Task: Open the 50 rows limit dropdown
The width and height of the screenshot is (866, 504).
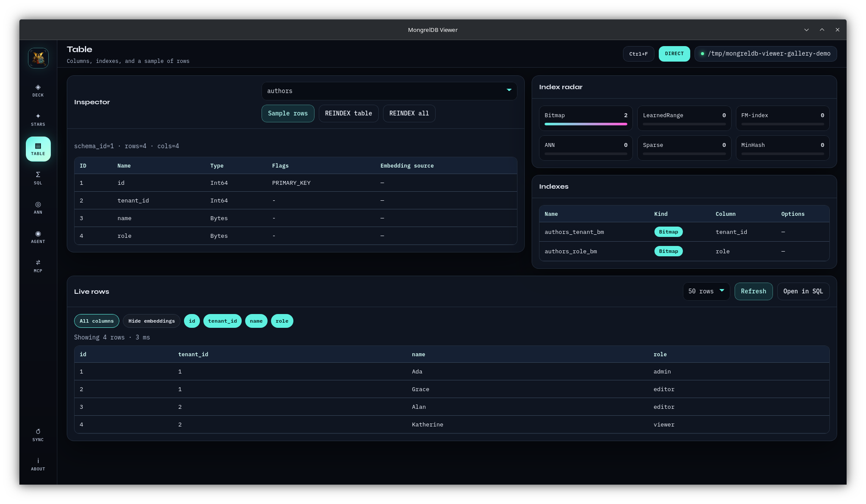Action: pos(706,291)
